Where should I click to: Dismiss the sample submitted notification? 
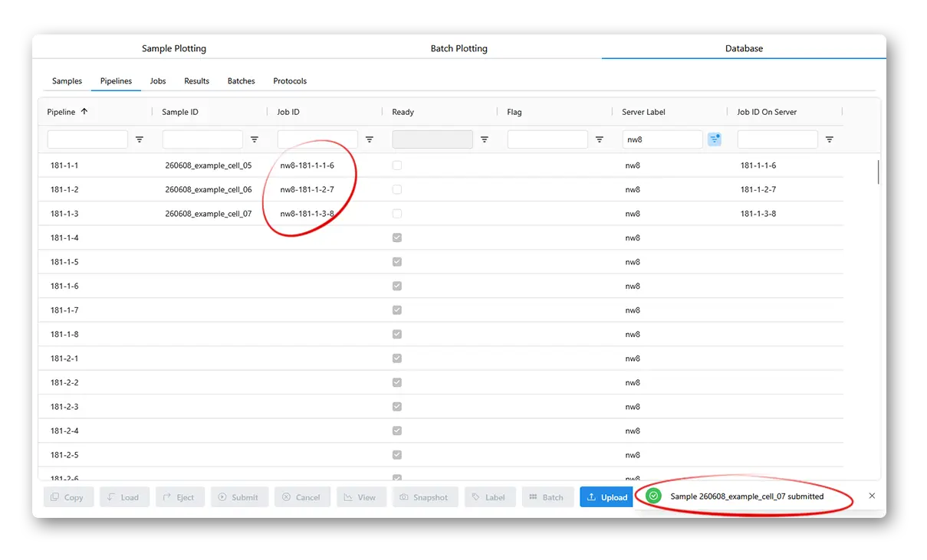(x=872, y=496)
